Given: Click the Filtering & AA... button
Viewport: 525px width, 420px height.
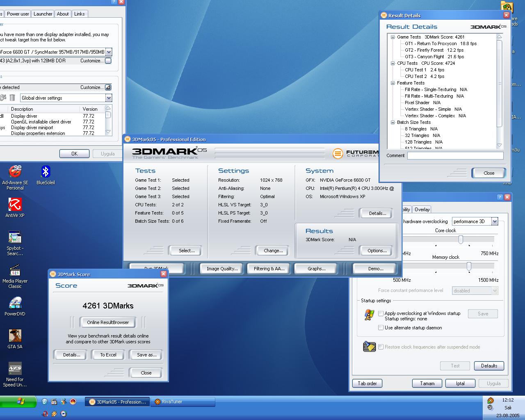Looking at the screenshot, I should 269,269.
